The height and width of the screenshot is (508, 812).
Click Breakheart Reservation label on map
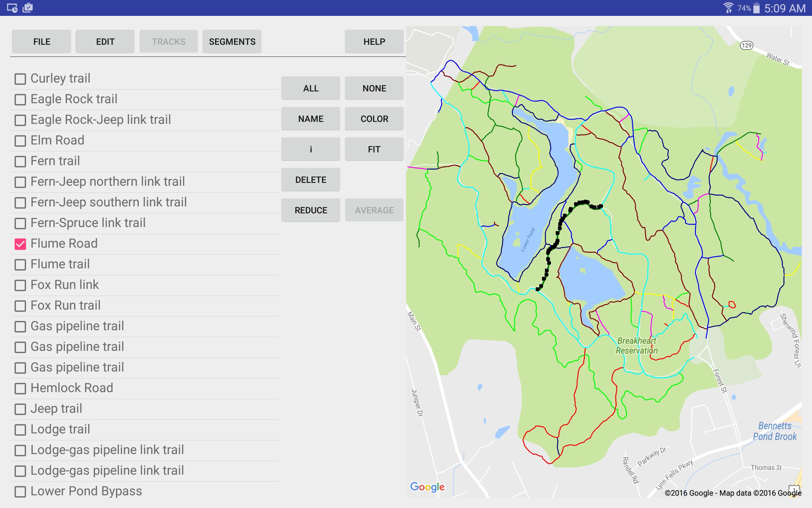[637, 345]
